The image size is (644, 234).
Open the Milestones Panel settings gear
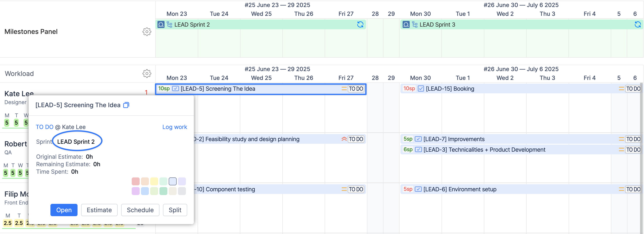pyautogui.click(x=147, y=31)
